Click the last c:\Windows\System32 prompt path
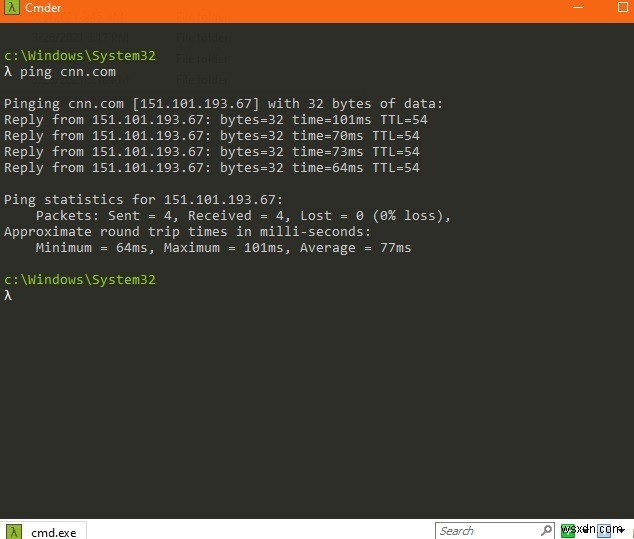The width and height of the screenshot is (634, 539). pyautogui.click(x=80, y=280)
